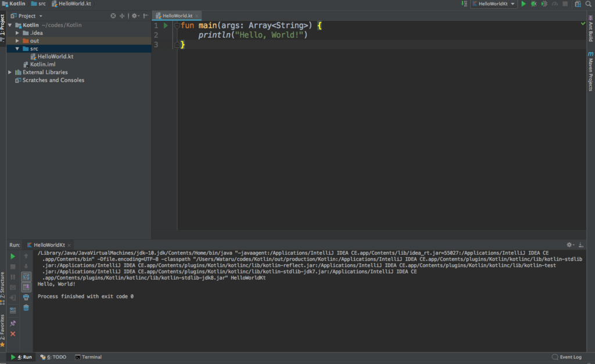
Task: Open the Z: Structure side tab
Action: point(3,288)
